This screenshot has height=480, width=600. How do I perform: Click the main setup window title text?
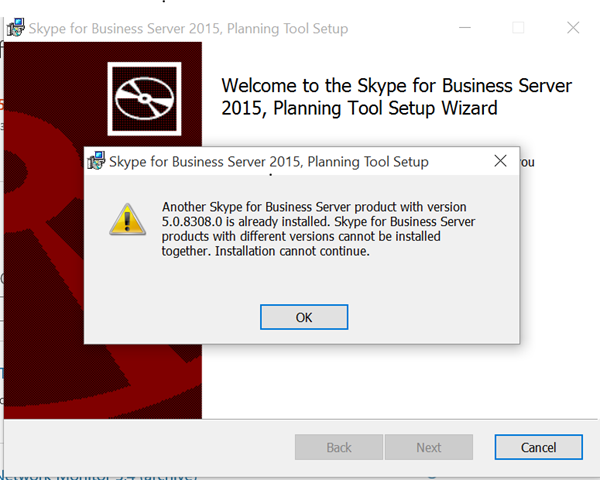click(188, 29)
